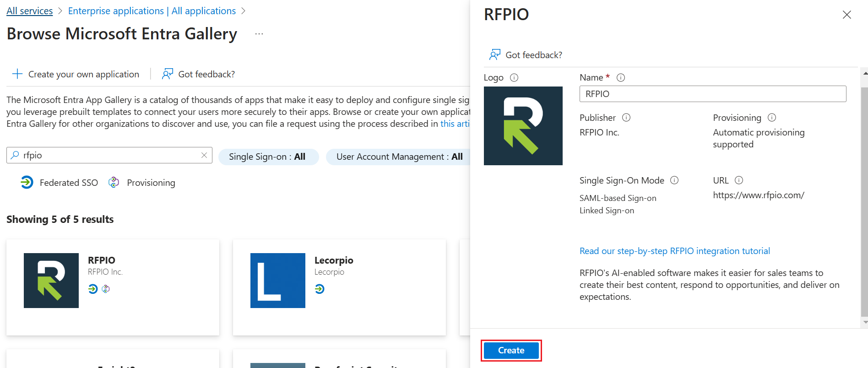
Task: Open Got feedback? in the gallery toolbar
Action: [206, 74]
